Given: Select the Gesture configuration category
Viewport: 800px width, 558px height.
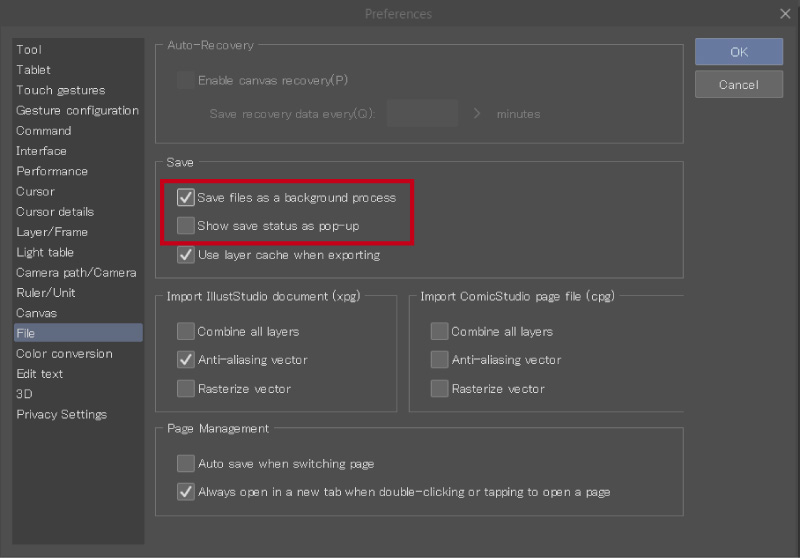Looking at the screenshot, I should (x=77, y=110).
